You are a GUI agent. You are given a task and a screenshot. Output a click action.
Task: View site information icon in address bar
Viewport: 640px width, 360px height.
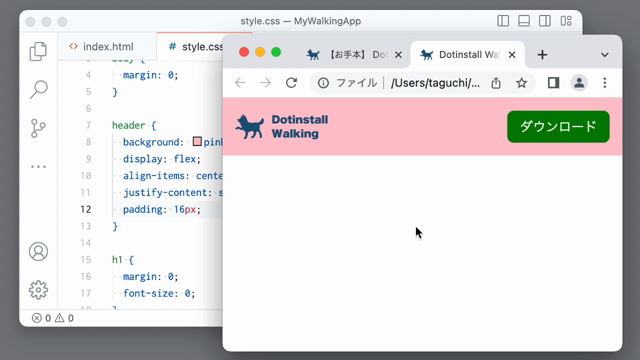[x=323, y=83]
